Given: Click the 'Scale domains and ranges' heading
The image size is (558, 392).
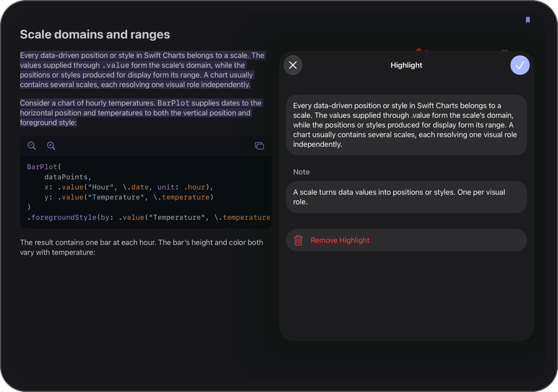Looking at the screenshot, I should click(x=95, y=35).
